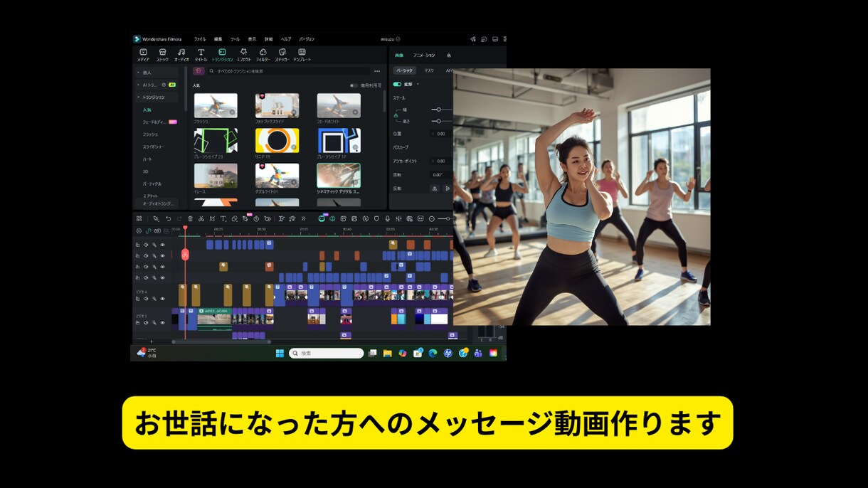Mute the ビデオ 3 track speaker icon
The height and width of the screenshot is (488, 868).
click(x=146, y=323)
